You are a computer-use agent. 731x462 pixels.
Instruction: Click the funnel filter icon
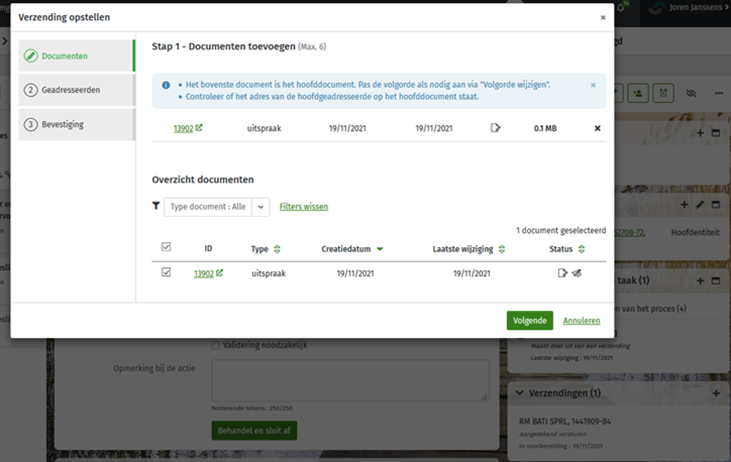(x=156, y=206)
